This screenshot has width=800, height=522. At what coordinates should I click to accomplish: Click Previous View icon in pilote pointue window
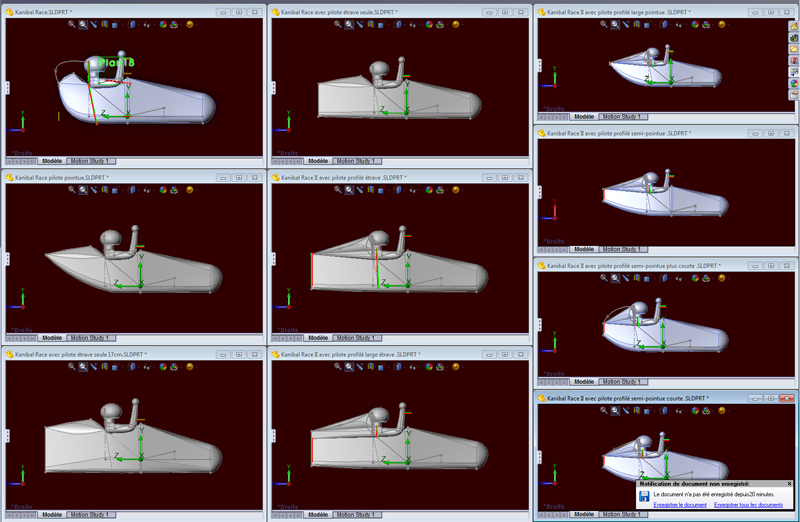94,189
